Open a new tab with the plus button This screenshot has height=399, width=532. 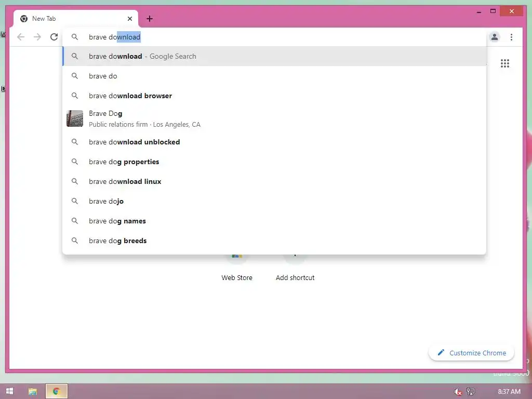pyautogui.click(x=150, y=19)
